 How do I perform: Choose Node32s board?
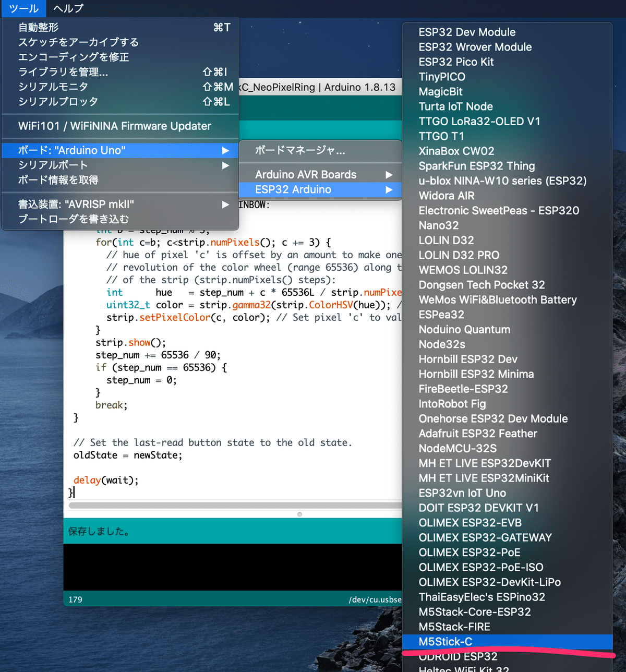[507, 344]
